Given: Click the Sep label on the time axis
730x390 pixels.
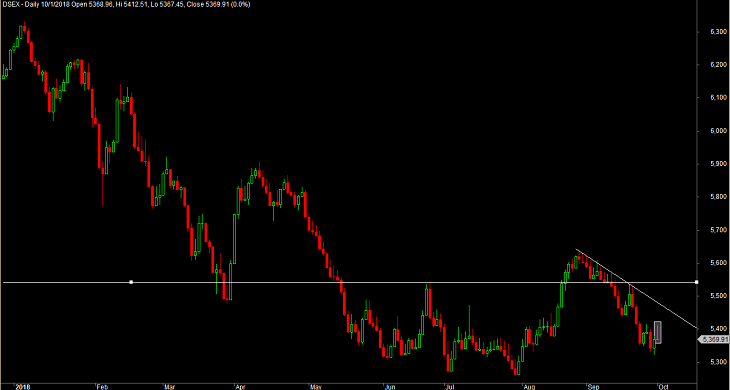Looking at the screenshot, I should coord(593,386).
